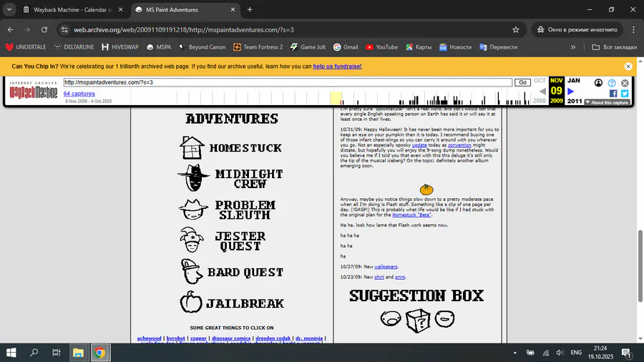Open the DELTARUNE bookmark
This screenshot has width=644, height=362.
coord(74,47)
